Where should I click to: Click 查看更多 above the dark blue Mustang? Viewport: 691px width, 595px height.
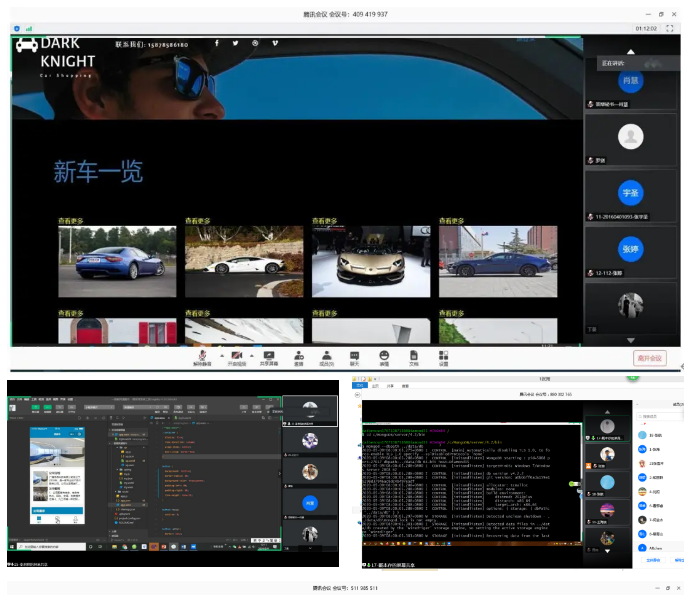click(451, 221)
